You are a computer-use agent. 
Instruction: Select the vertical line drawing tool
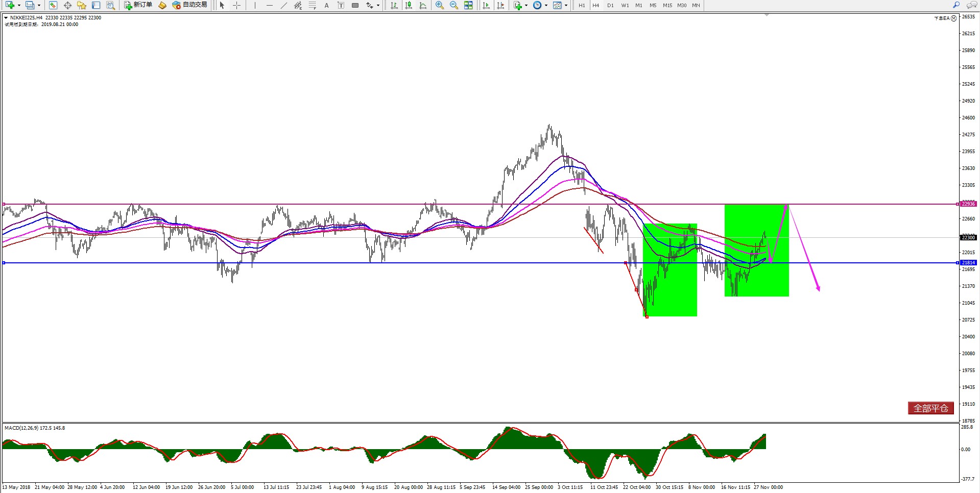coord(255,5)
